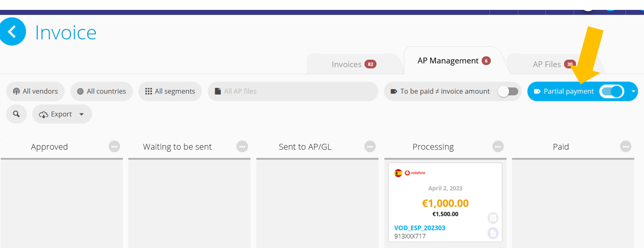Open the All vendors filter
644x248 pixels.
pyautogui.click(x=35, y=91)
